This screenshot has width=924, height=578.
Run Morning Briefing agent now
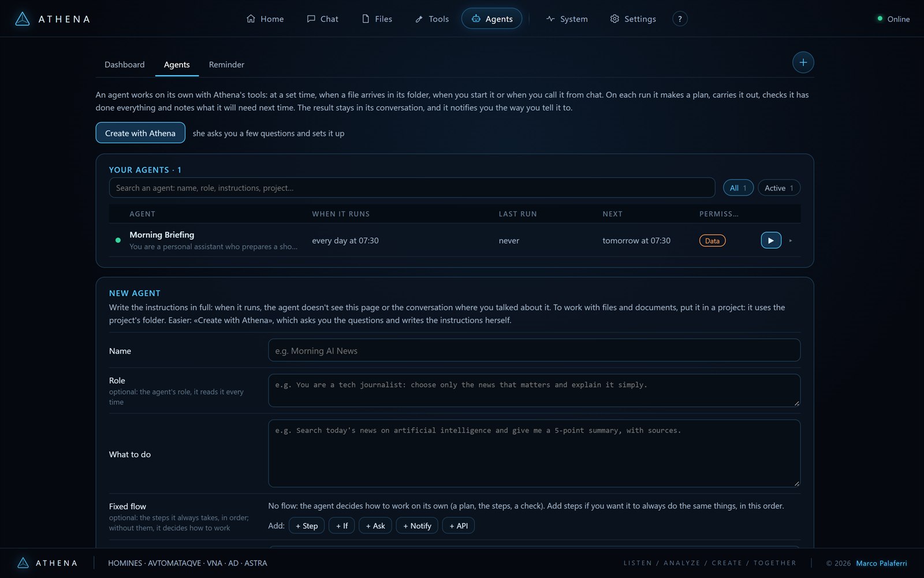771,240
